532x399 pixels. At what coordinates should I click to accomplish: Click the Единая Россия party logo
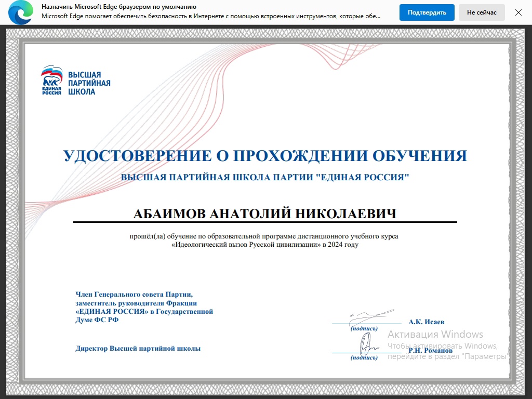pyautogui.click(x=51, y=80)
